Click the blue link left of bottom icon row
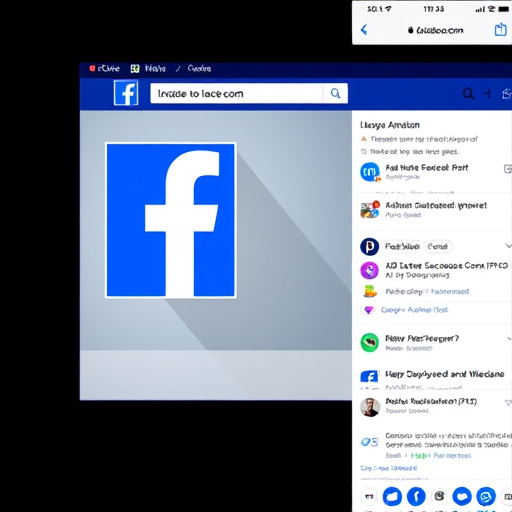This screenshot has height=512, width=512. coord(389,468)
